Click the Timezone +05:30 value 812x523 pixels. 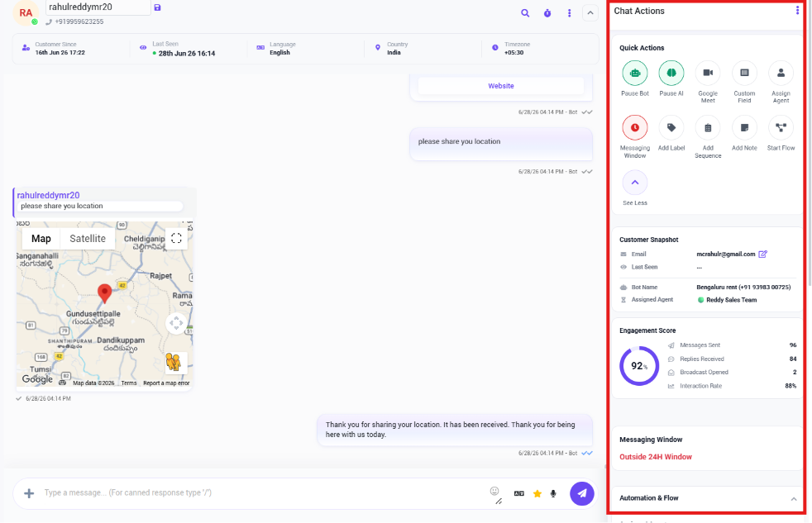click(513, 53)
